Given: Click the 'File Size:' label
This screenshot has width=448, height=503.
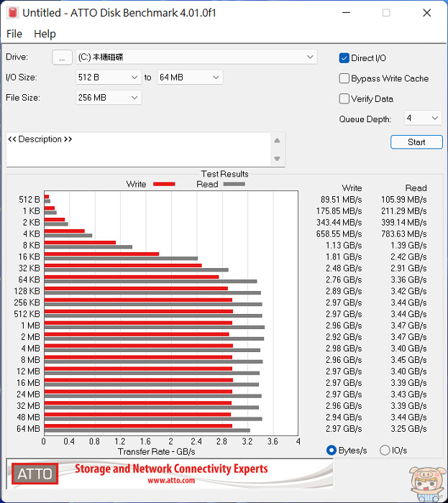Looking at the screenshot, I should coord(23,98).
